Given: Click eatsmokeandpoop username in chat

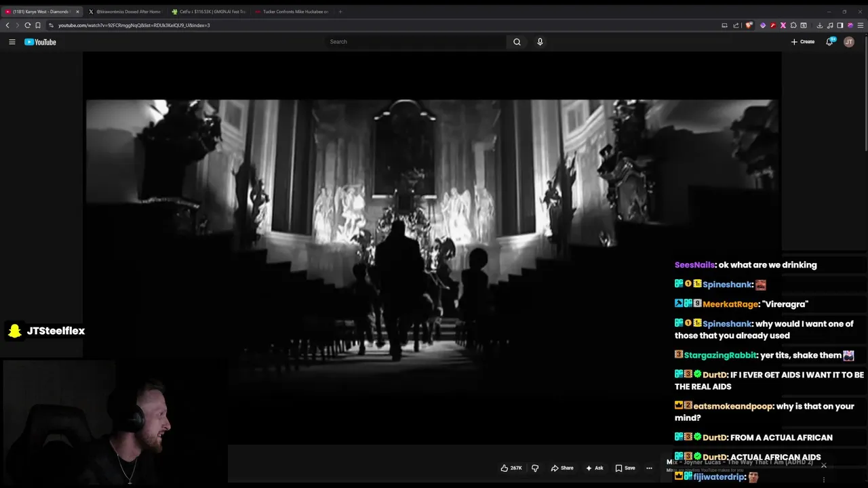Looking at the screenshot, I should point(733,406).
